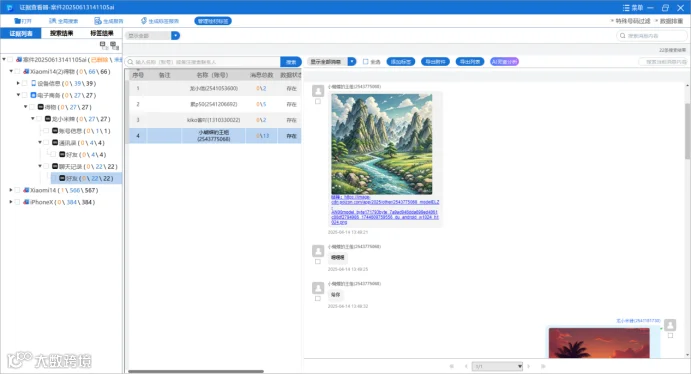
Task: Go to the first page of messages
Action: click(x=451, y=366)
